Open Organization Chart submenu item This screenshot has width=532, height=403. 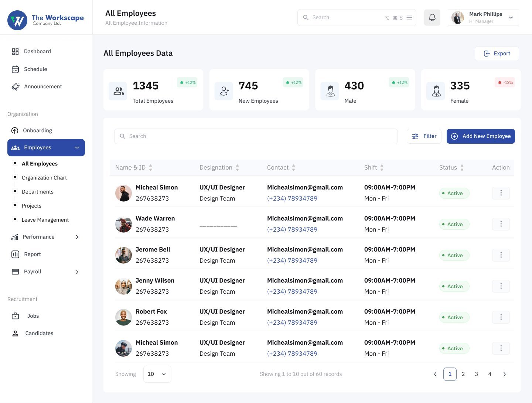tap(44, 178)
